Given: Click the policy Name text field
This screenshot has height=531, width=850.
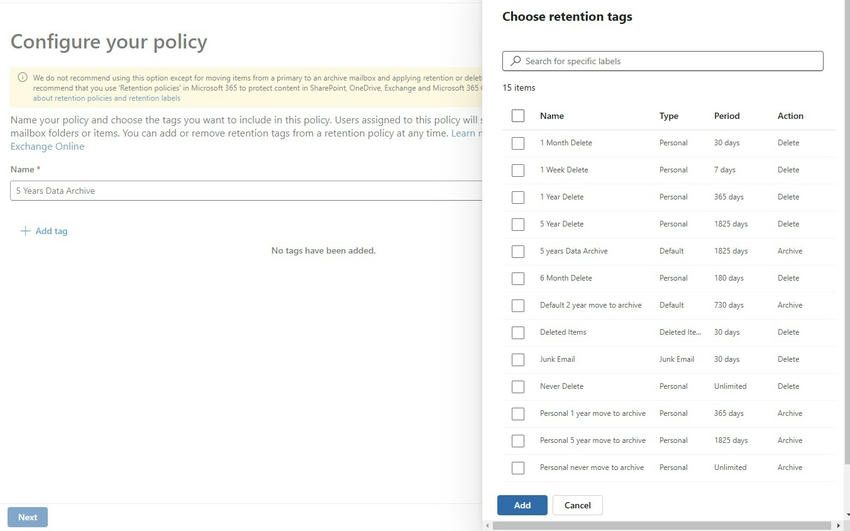Looking at the screenshot, I should [x=245, y=190].
